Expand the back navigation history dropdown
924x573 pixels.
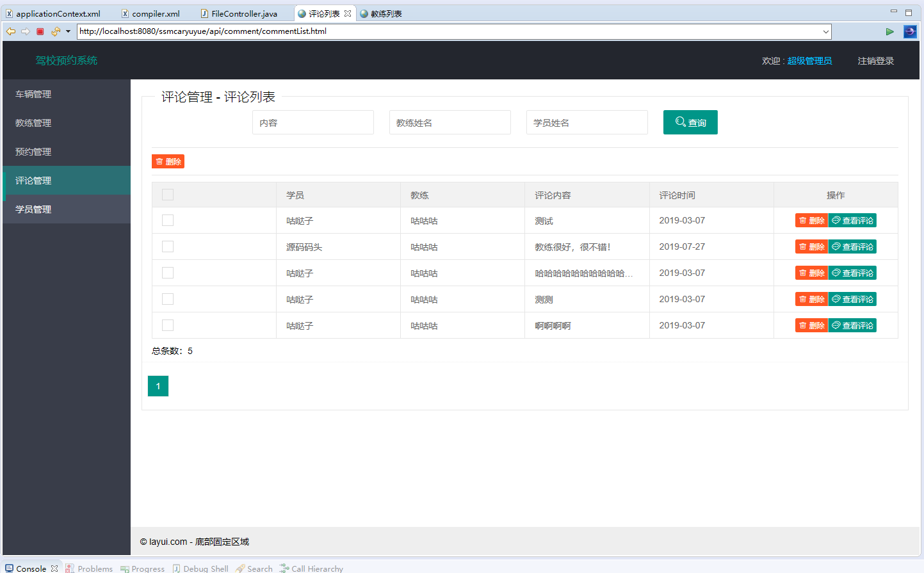(x=68, y=31)
